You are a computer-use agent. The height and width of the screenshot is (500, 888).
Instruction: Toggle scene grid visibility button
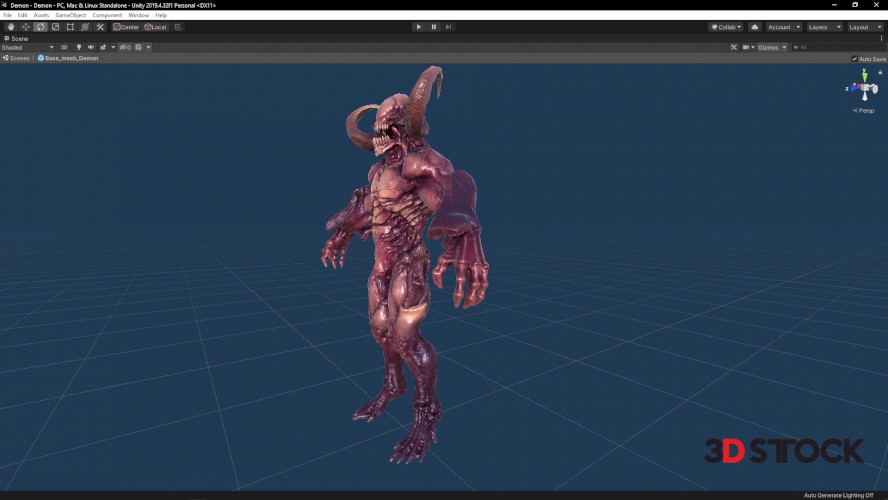[138, 47]
